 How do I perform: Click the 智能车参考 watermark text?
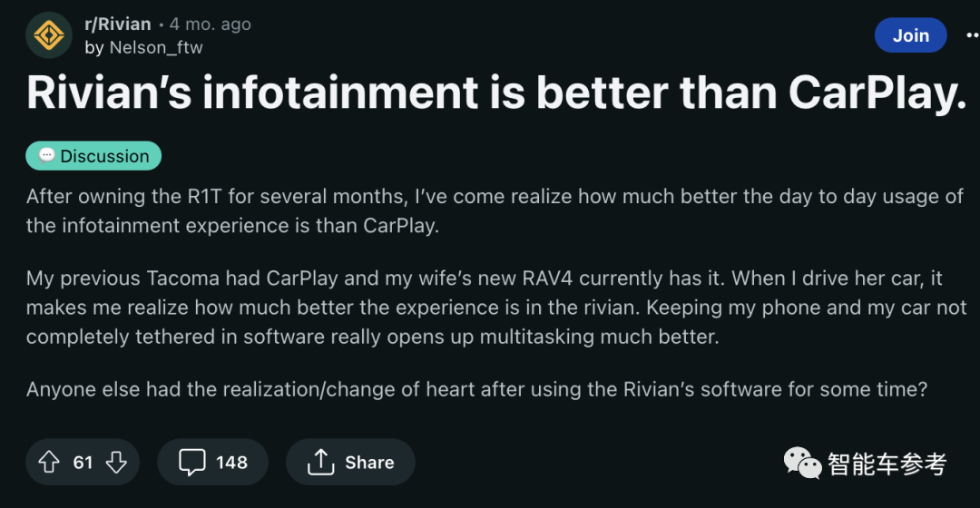pos(887,464)
